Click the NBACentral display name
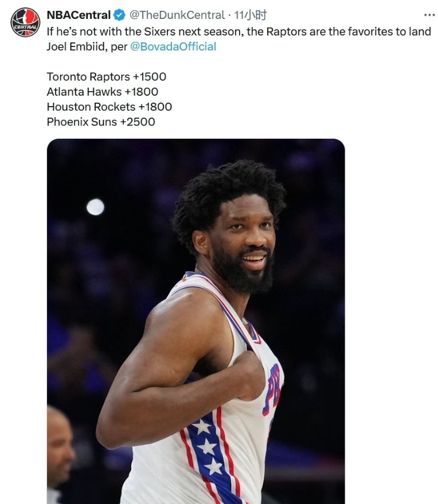The width and height of the screenshot is (438, 504). coord(79,15)
